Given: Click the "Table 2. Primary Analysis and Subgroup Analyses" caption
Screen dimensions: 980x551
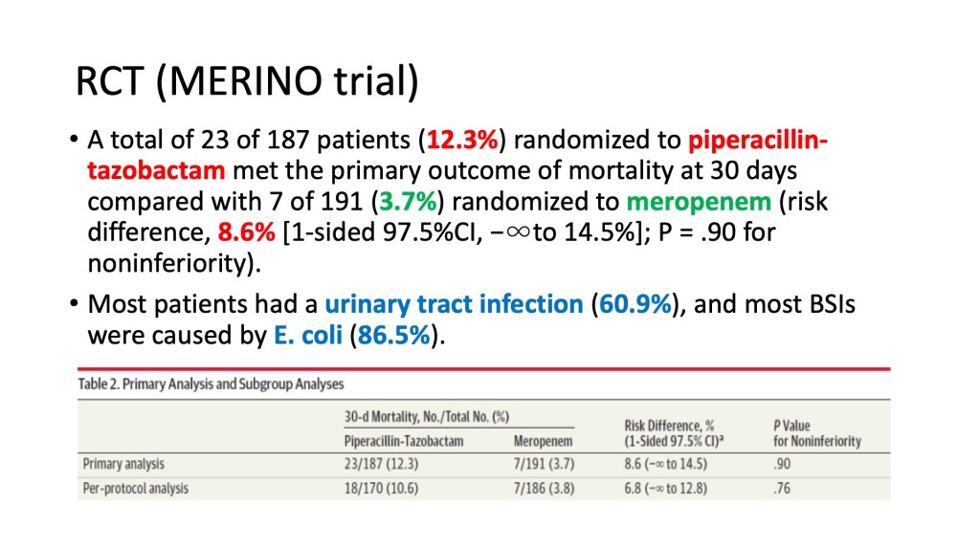Looking at the screenshot, I should pyautogui.click(x=211, y=385).
